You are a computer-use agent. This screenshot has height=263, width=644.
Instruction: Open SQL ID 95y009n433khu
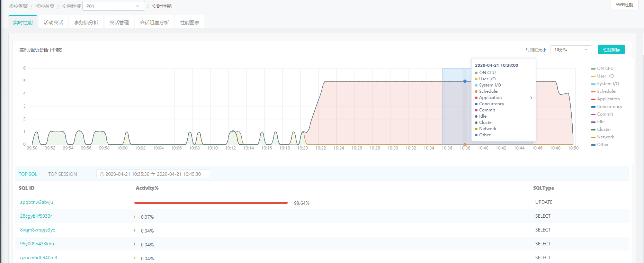37,244
